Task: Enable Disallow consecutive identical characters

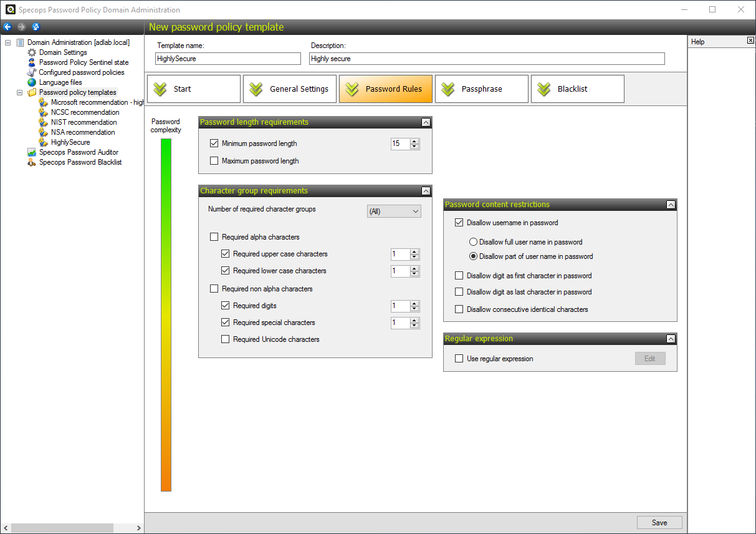Action: point(459,309)
